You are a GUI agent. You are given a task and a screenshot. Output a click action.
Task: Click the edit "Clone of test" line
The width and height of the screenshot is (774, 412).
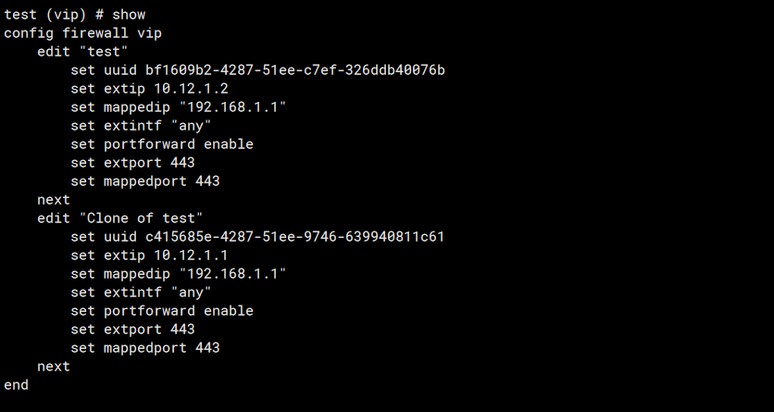coord(120,218)
